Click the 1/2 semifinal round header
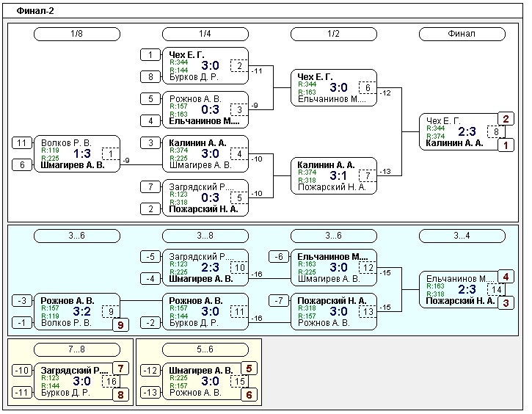This screenshot has width=532, height=414. tap(333, 34)
